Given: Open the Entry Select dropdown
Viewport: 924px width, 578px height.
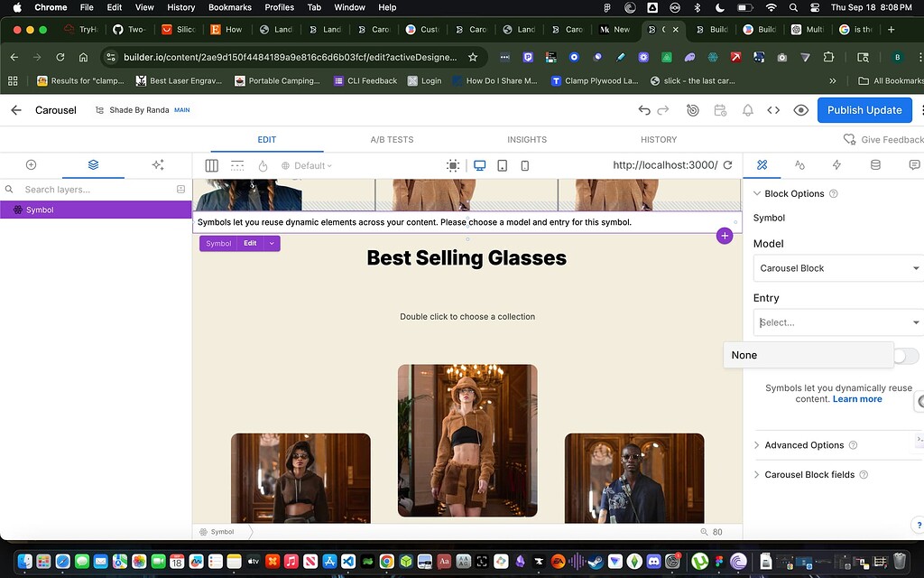Looking at the screenshot, I should (837, 322).
